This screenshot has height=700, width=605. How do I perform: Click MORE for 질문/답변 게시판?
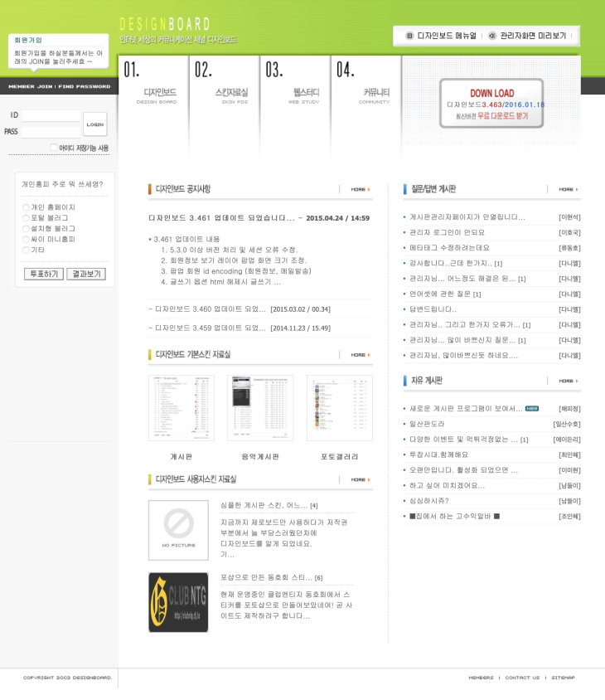point(569,190)
